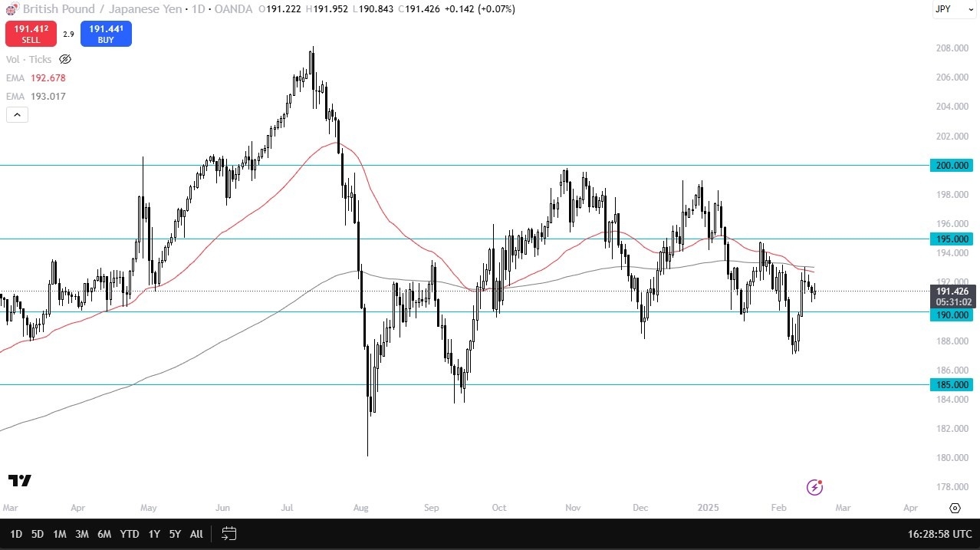Select the EMA 192.678 indicator label
This screenshot has width=980, height=550.
coord(36,77)
